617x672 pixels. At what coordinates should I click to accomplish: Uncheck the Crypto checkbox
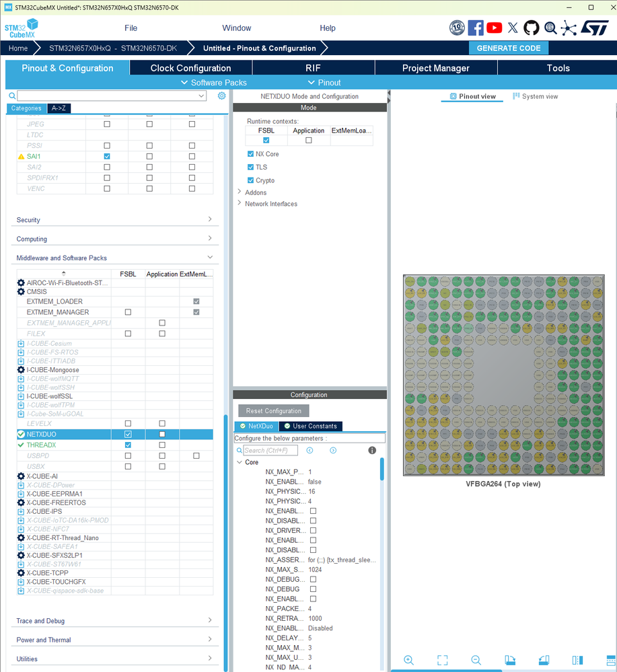pyautogui.click(x=250, y=180)
